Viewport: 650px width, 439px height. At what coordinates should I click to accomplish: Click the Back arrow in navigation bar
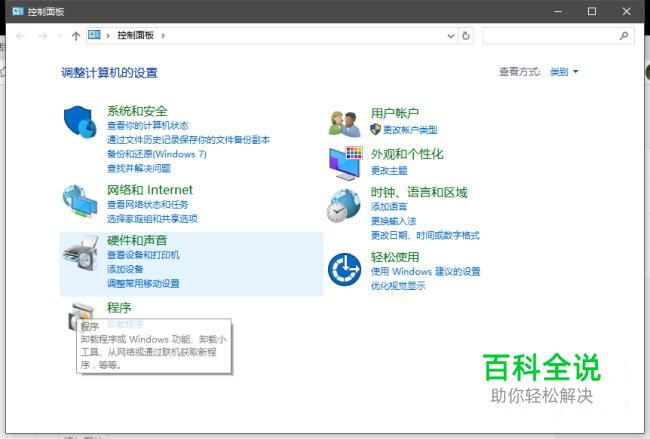[20, 36]
